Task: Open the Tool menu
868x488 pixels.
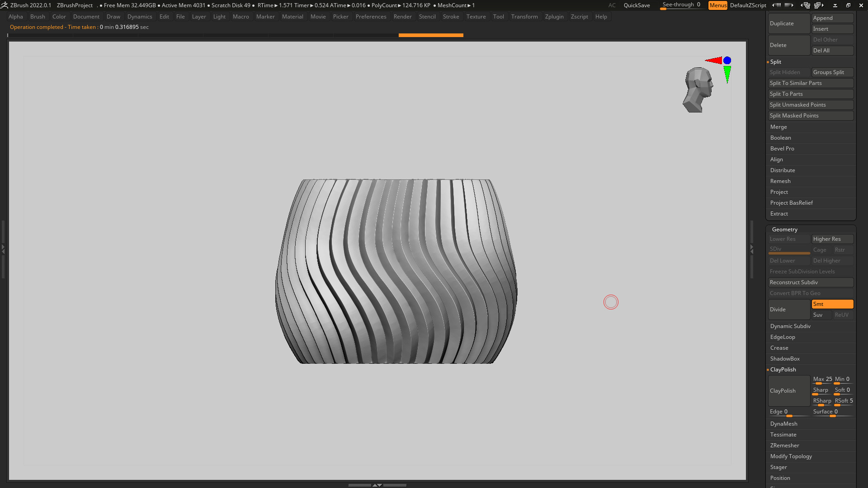Action: pos(498,17)
